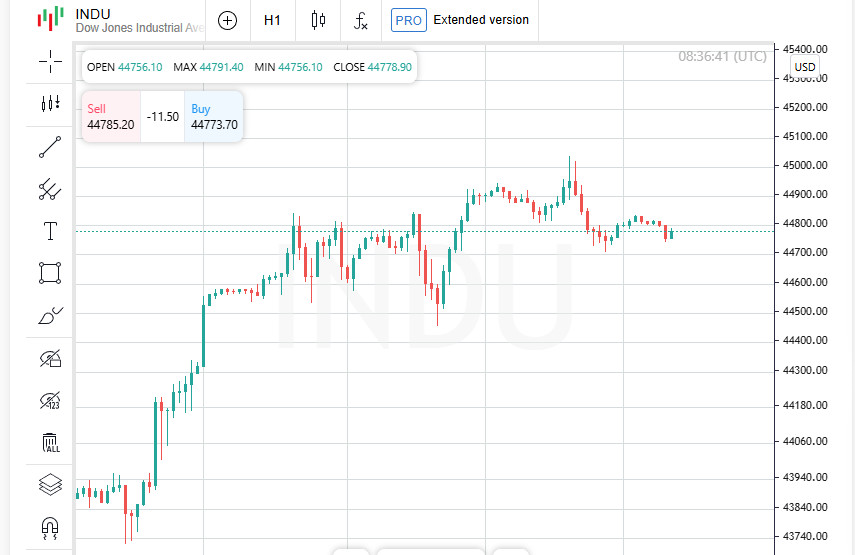Screen dimensions: 855x555
Task: Toggle hide and lock drawings
Action: (50, 358)
